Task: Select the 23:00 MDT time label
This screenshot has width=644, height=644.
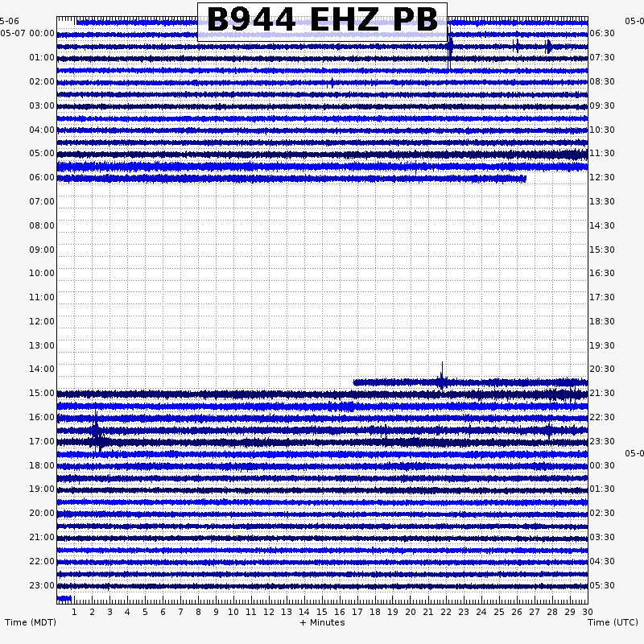Action: (x=42, y=585)
